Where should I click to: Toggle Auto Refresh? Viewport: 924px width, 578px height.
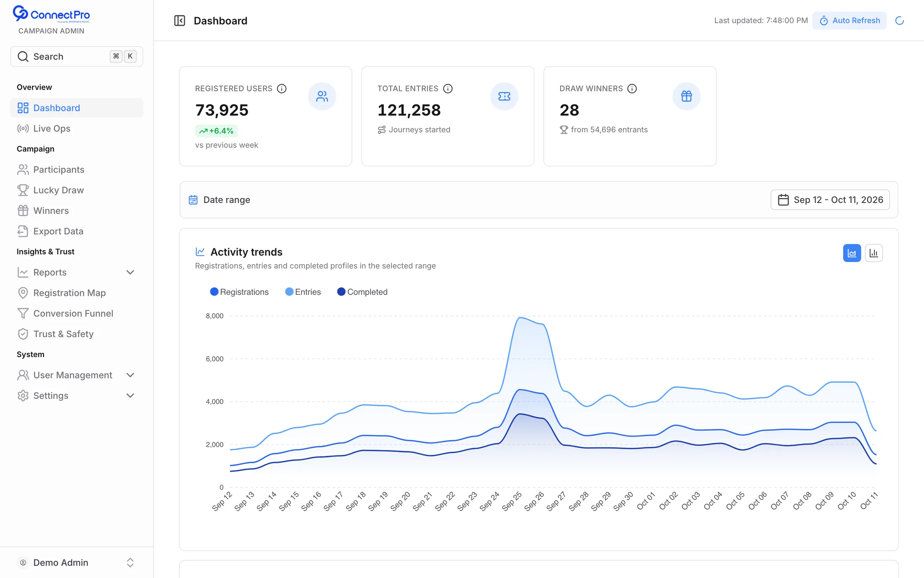tap(849, 20)
